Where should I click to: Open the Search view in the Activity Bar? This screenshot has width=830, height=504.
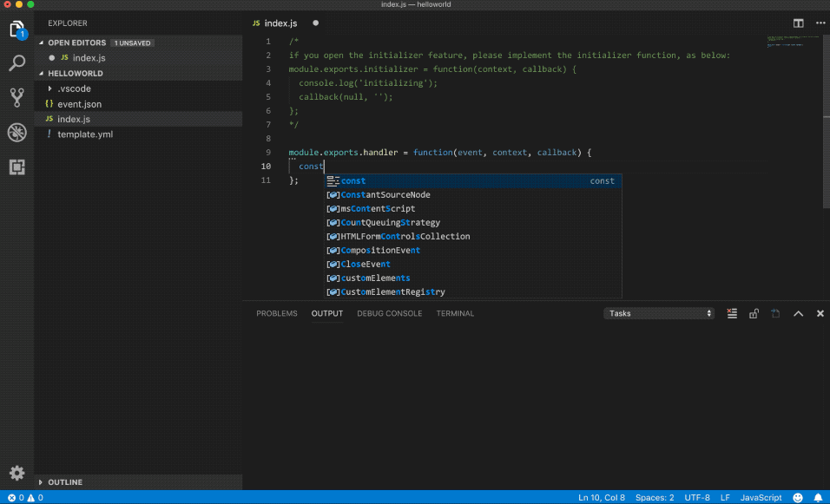[x=16, y=62]
